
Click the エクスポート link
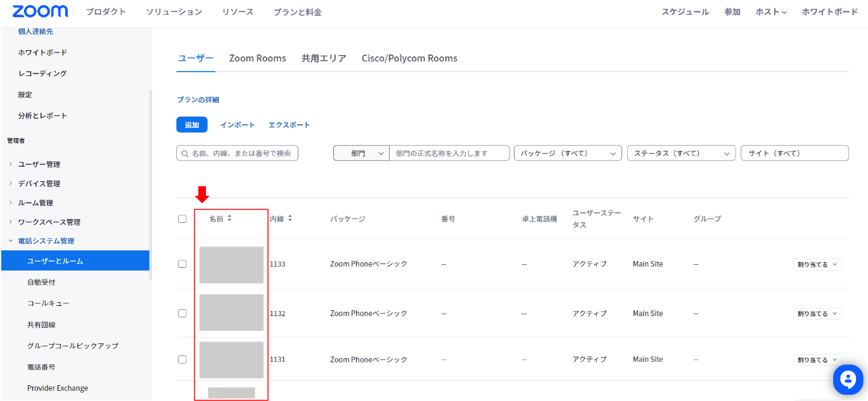[x=290, y=125]
